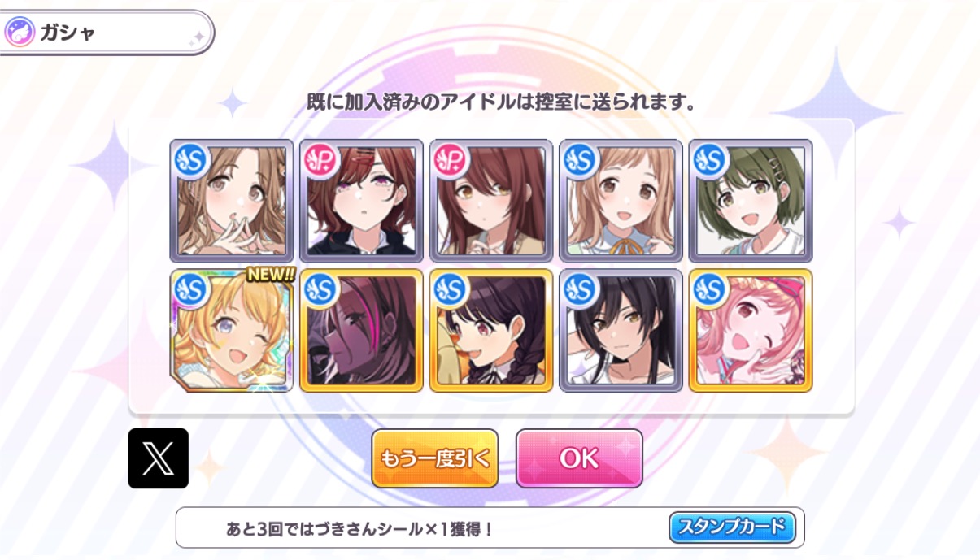Select the red-haired idol with hair clip
The width and height of the screenshot is (980, 560).
[361, 201]
